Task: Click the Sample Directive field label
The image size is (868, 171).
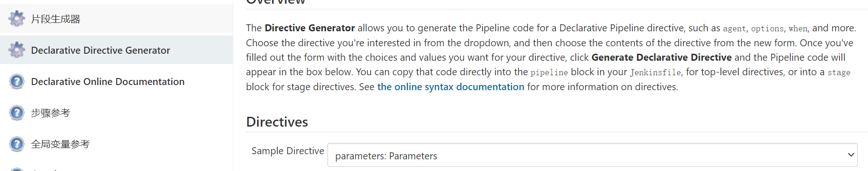Action: [x=288, y=151]
